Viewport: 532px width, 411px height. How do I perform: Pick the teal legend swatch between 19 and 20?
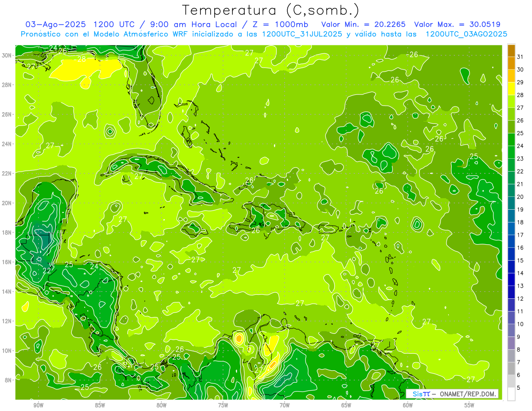click(x=511, y=204)
